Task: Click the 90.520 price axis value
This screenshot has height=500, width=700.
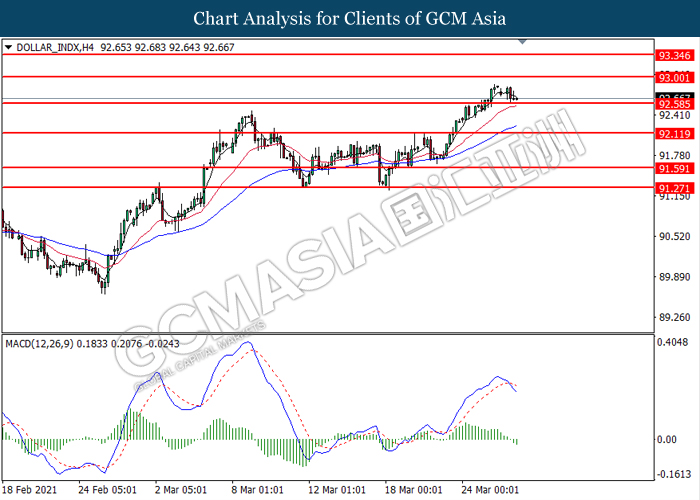Action: point(670,237)
